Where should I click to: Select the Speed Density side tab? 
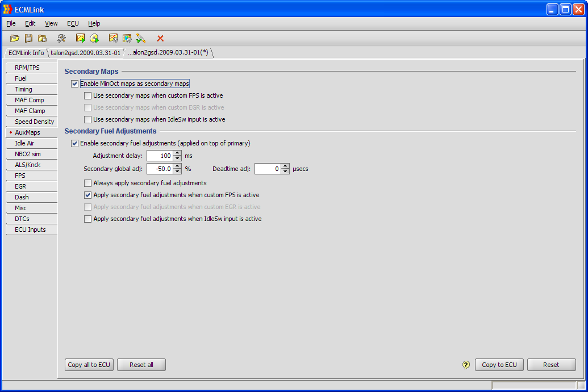pyautogui.click(x=34, y=122)
